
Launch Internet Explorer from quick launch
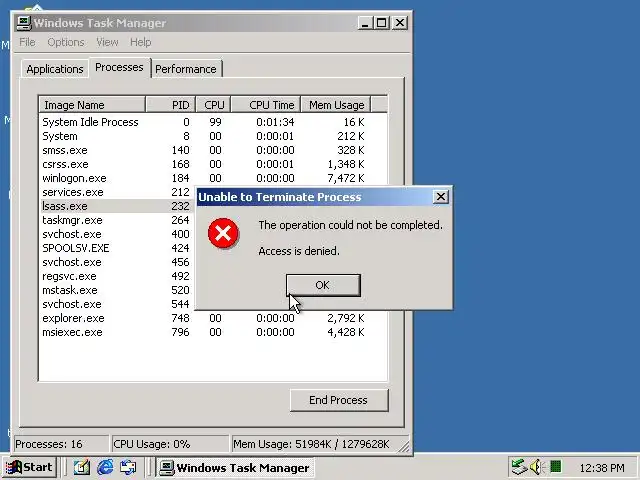[x=105, y=467]
